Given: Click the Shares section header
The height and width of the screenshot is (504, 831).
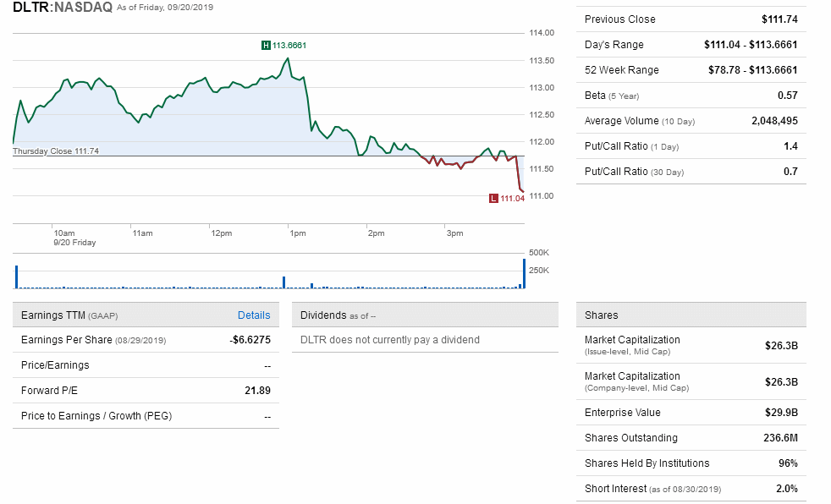Looking at the screenshot, I should click(691, 315).
